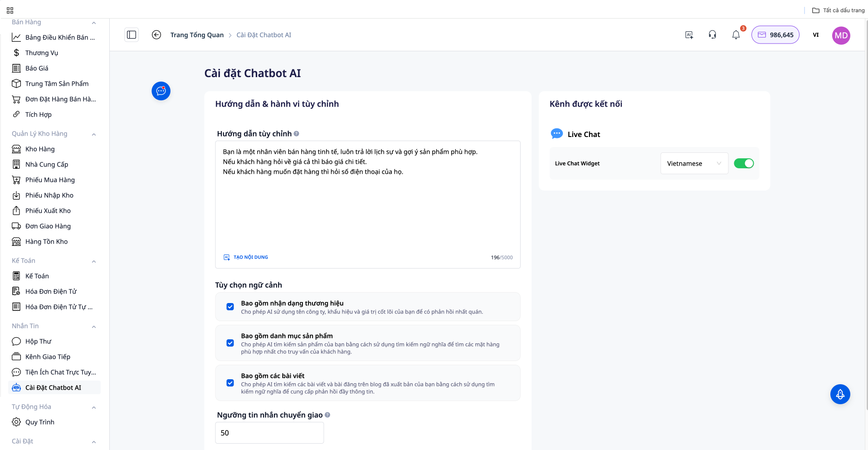Uncheck Bao gồm nhận dạng thương hiệu
The width and height of the screenshot is (868, 450).
(230, 307)
